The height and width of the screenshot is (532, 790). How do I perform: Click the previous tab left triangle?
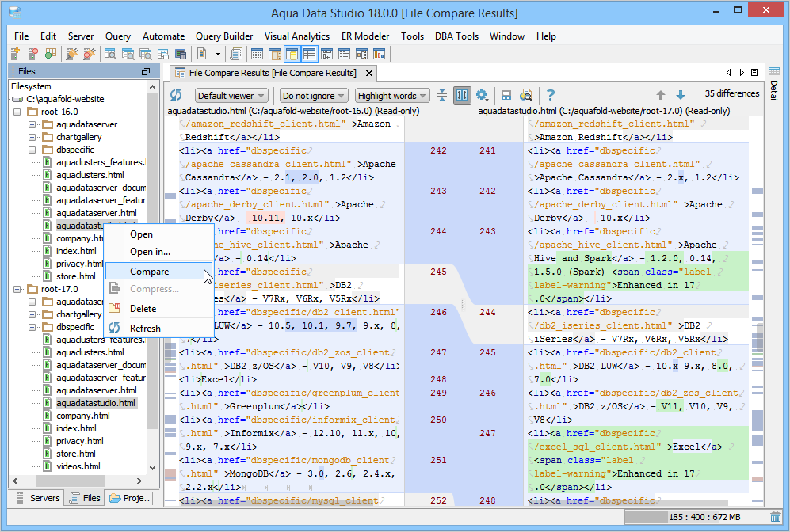point(728,73)
